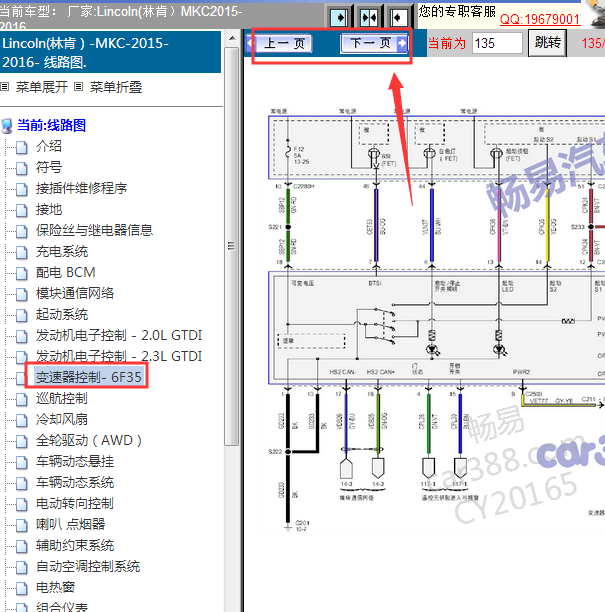Screen dimensions: 605x612
Task: Open the 模块通信网络 entry
Action: [x=75, y=293]
